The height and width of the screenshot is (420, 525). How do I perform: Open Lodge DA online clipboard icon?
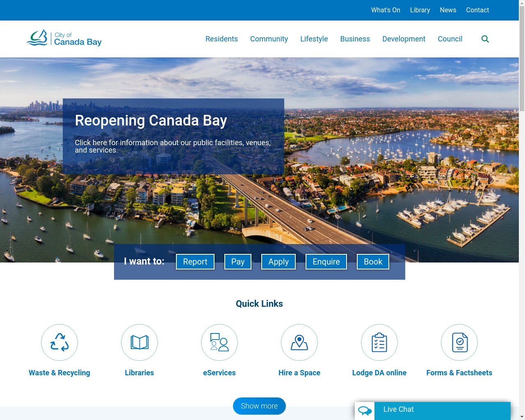[x=379, y=342]
